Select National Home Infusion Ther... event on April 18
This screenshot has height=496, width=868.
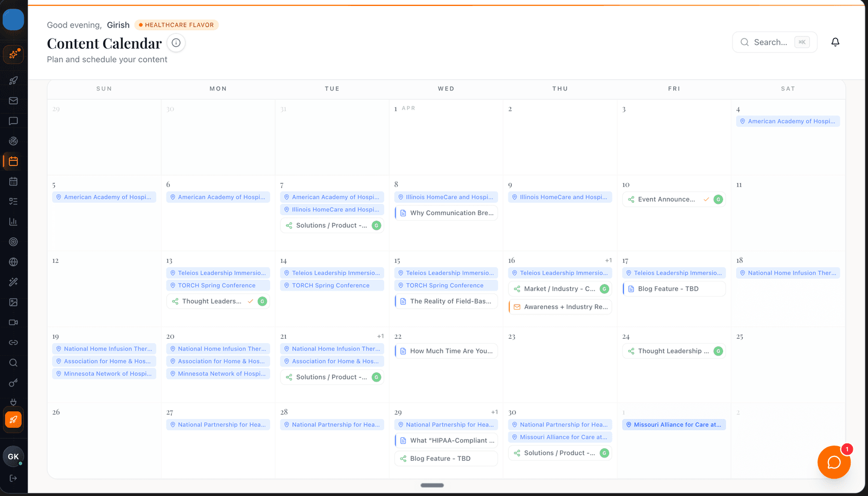click(788, 273)
